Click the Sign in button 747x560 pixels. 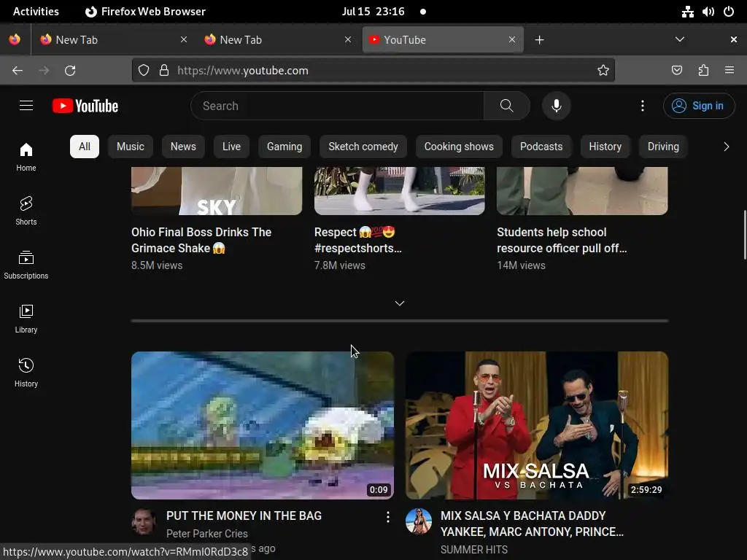click(x=698, y=106)
